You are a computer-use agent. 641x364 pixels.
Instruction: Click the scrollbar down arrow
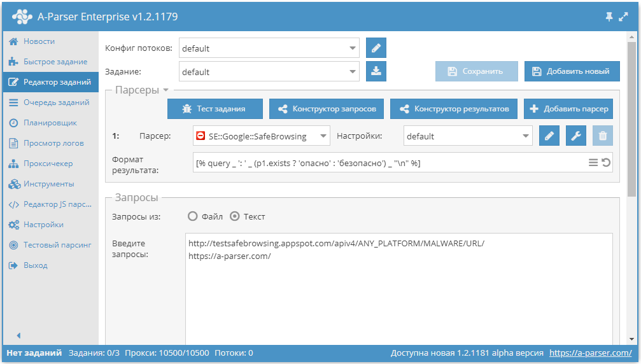point(631,339)
